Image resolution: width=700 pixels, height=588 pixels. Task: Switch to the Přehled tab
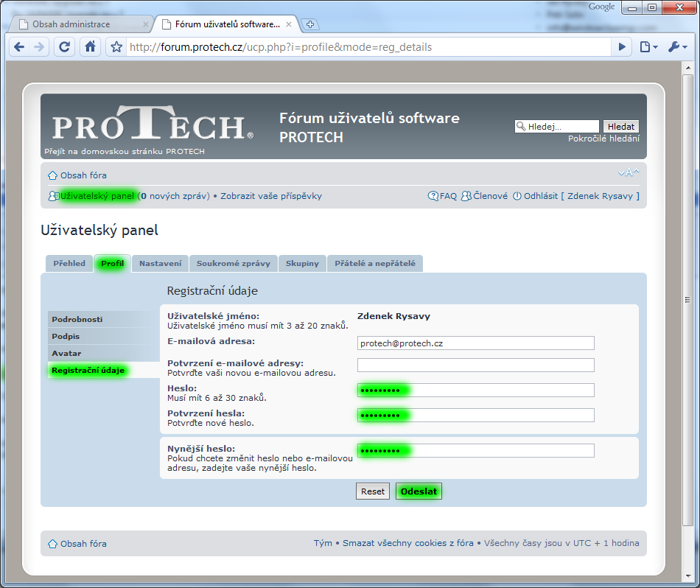point(69,263)
